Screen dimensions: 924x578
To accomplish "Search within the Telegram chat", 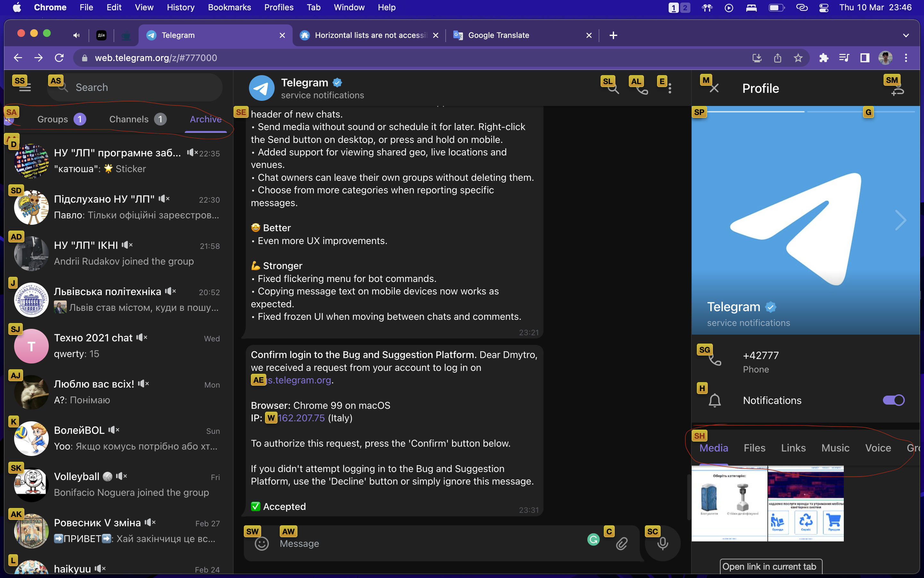I will pos(613,89).
